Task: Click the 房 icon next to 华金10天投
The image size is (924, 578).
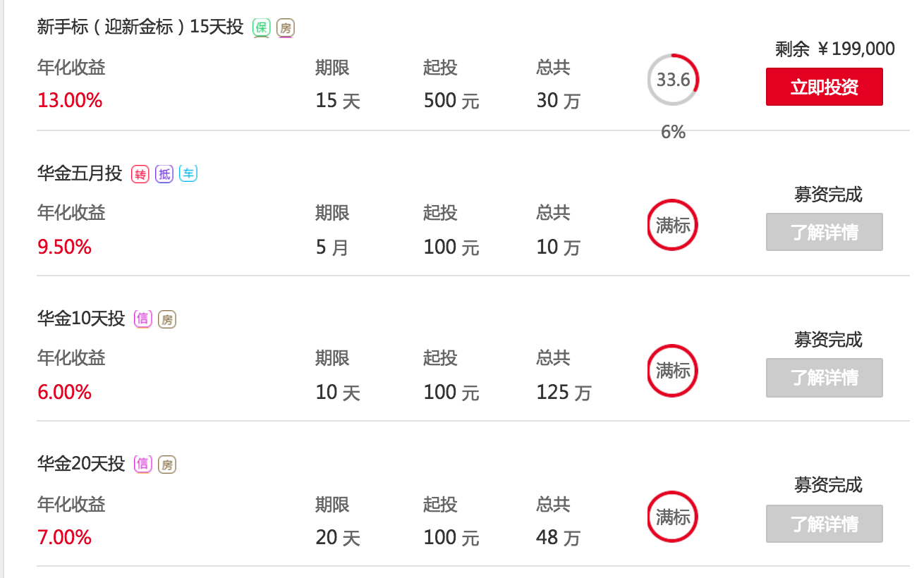Action: (x=167, y=319)
